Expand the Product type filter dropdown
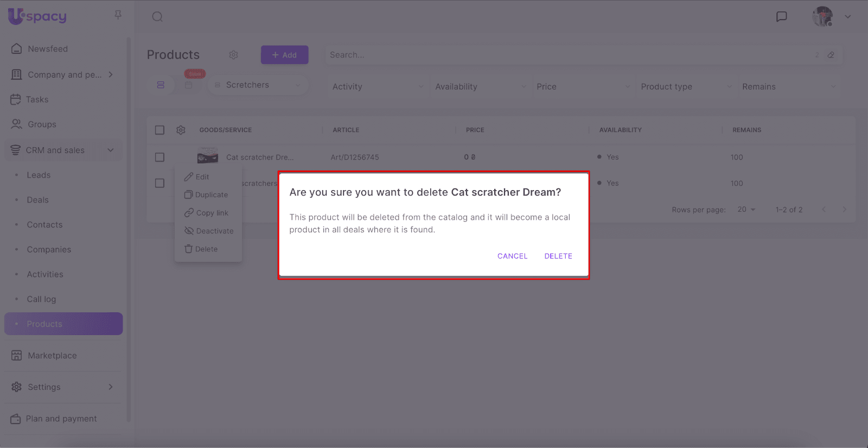This screenshot has width=868, height=448. pyautogui.click(x=686, y=87)
